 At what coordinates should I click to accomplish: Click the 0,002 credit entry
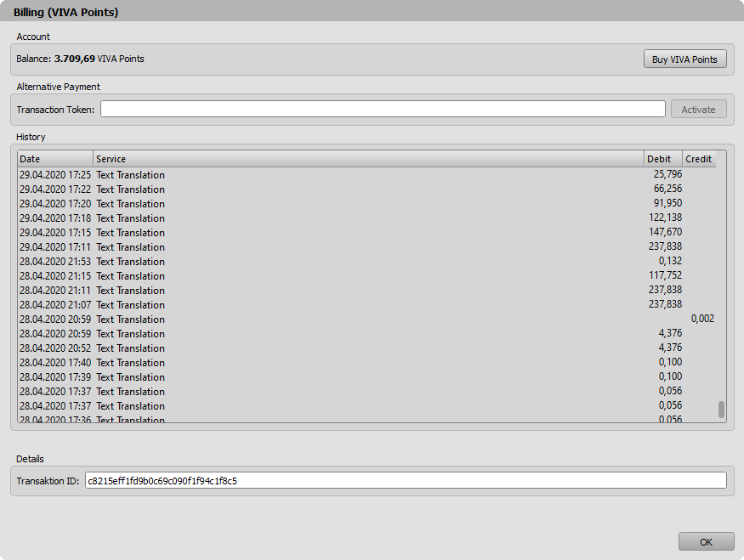coord(701,320)
